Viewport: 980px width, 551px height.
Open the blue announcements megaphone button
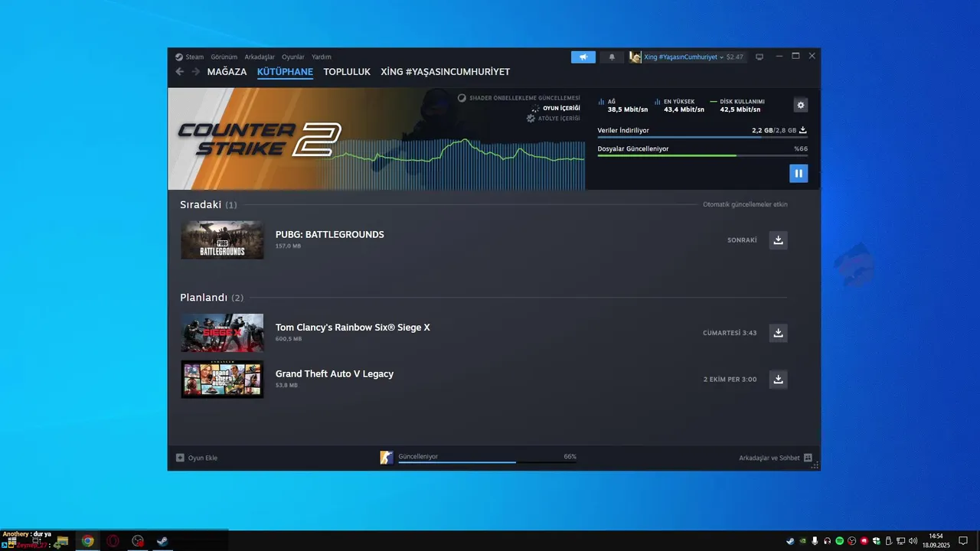tap(583, 57)
